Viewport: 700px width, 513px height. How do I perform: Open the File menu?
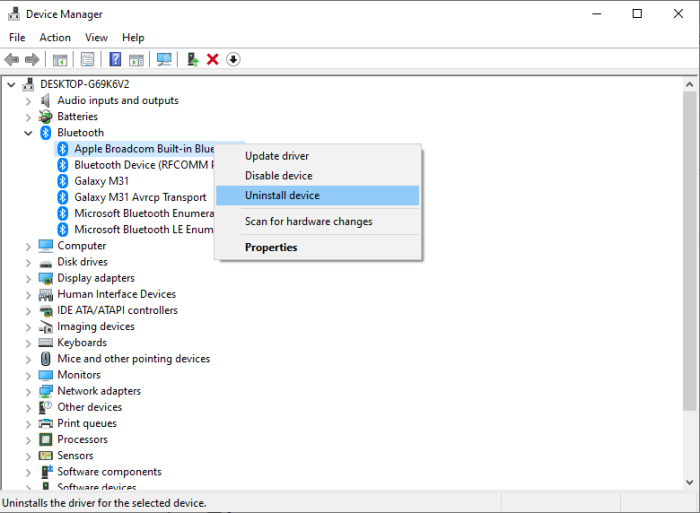click(x=17, y=38)
